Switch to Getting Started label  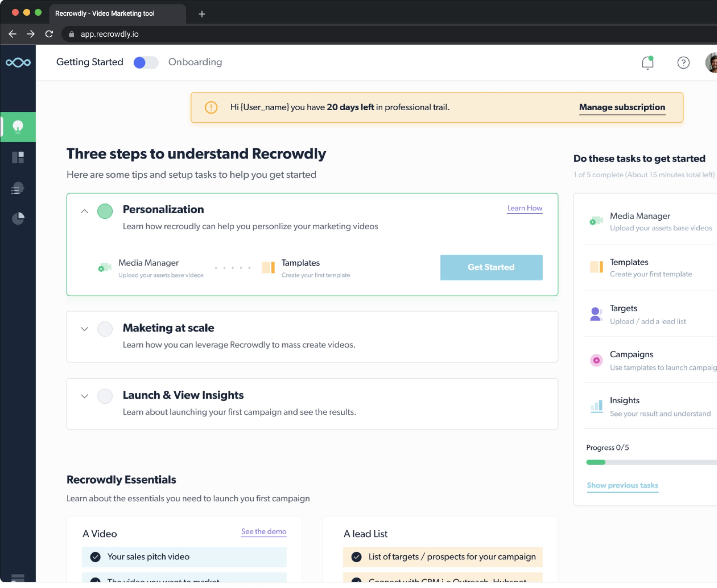(x=90, y=62)
